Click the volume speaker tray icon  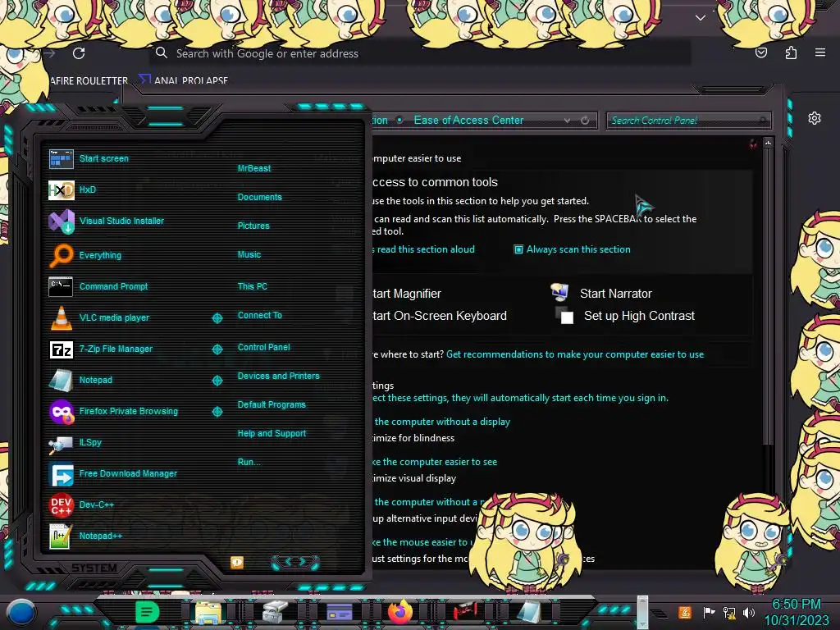pos(748,612)
